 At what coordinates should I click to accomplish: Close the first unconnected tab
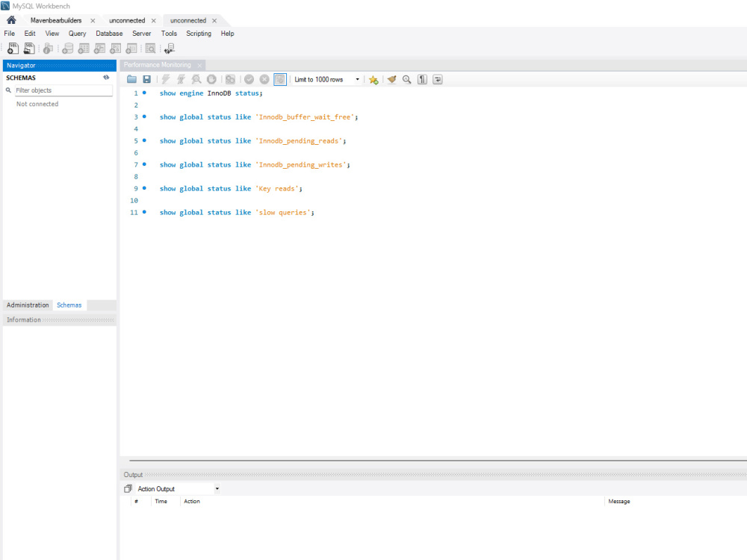click(x=153, y=20)
